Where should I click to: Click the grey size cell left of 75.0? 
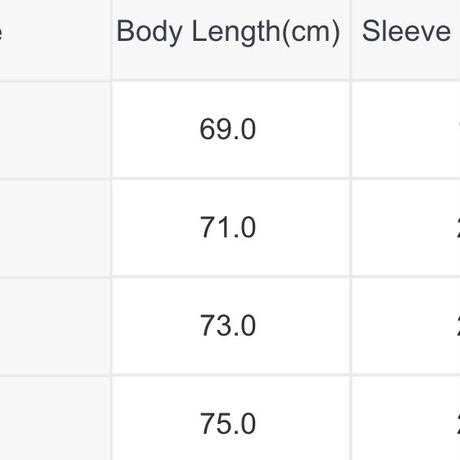pos(55,418)
